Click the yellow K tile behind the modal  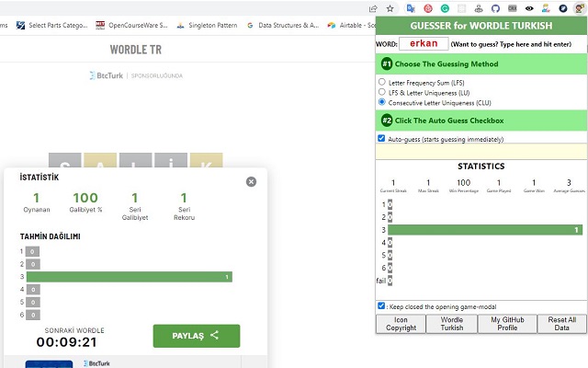(207, 160)
